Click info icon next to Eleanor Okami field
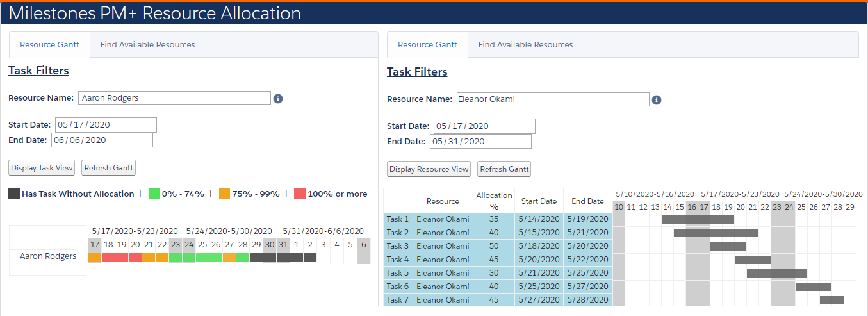This screenshot has width=868, height=316. [657, 100]
